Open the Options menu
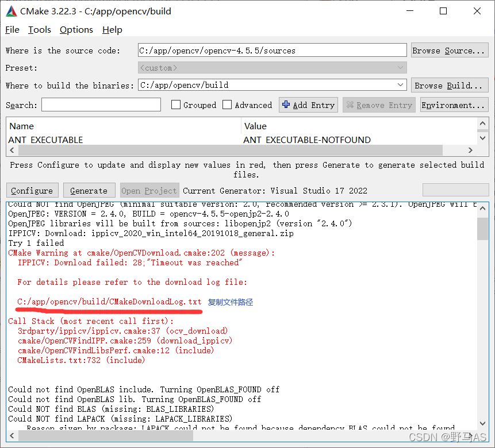 click(x=76, y=30)
